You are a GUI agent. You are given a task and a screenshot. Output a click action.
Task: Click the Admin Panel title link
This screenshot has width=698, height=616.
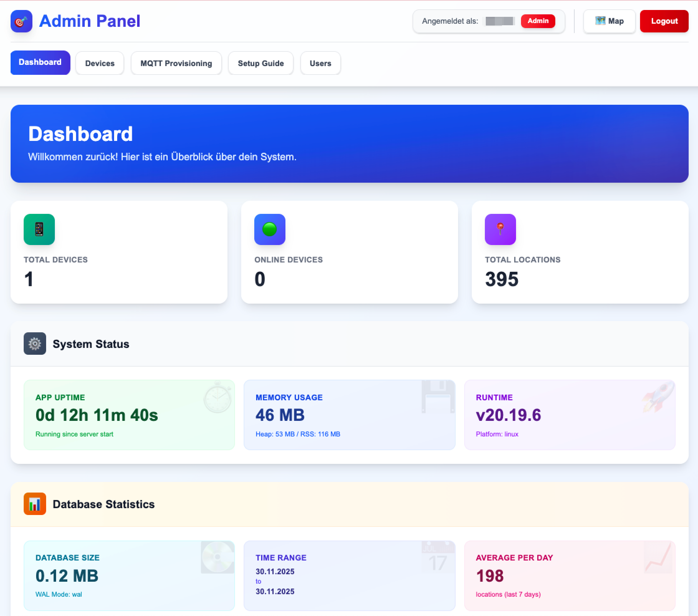89,21
